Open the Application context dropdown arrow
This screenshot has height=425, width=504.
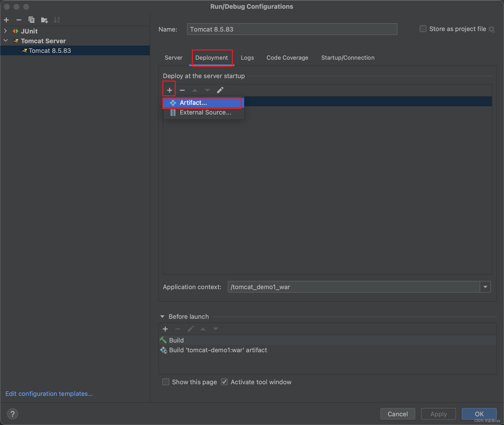pyautogui.click(x=485, y=287)
